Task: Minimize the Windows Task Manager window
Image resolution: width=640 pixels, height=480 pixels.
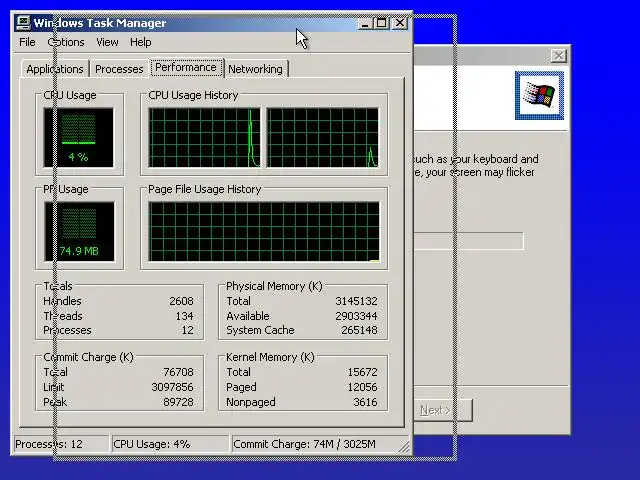Action: coord(365,23)
